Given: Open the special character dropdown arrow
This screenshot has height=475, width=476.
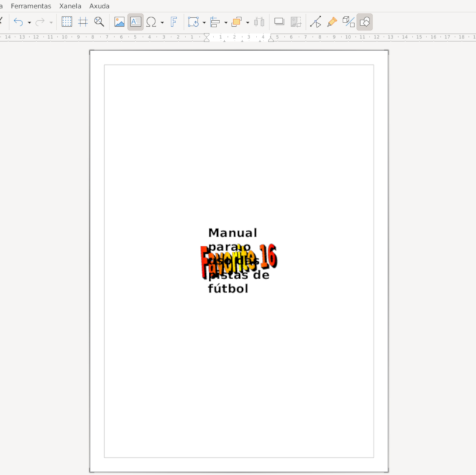Looking at the screenshot, I should (x=162, y=23).
